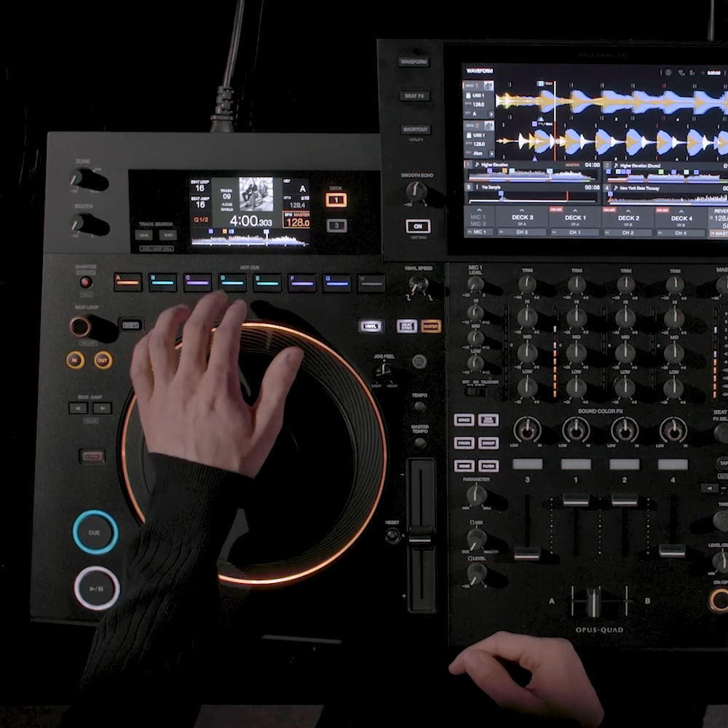Tap channel 1 volume fader cap
This screenshot has height=728, width=728.
(x=576, y=500)
